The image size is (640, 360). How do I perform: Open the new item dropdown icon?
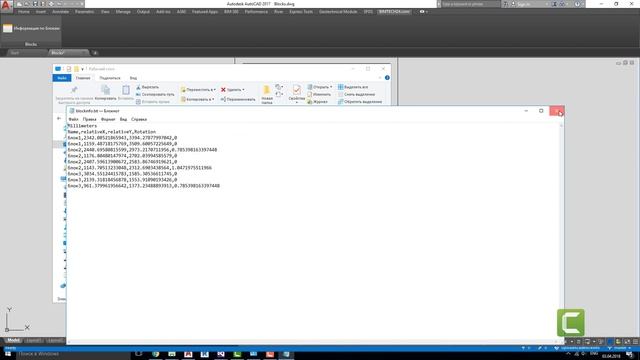279,87
